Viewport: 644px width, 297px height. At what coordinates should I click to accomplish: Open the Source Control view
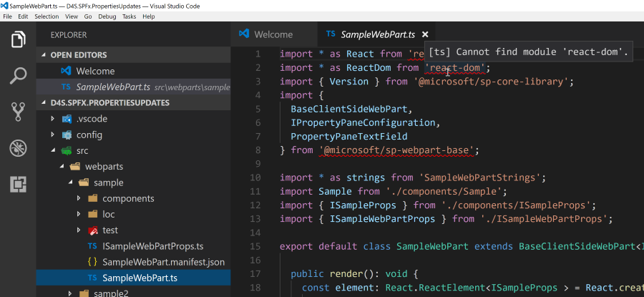click(18, 112)
